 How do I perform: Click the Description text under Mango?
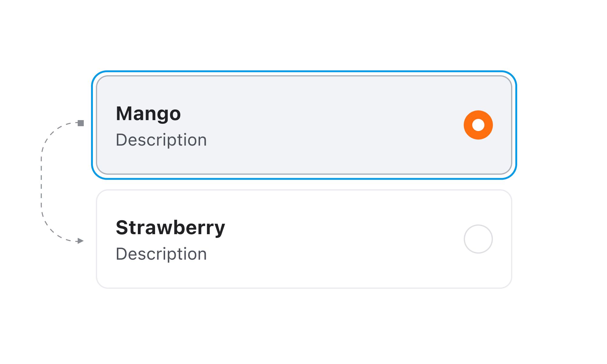[x=161, y=140]
